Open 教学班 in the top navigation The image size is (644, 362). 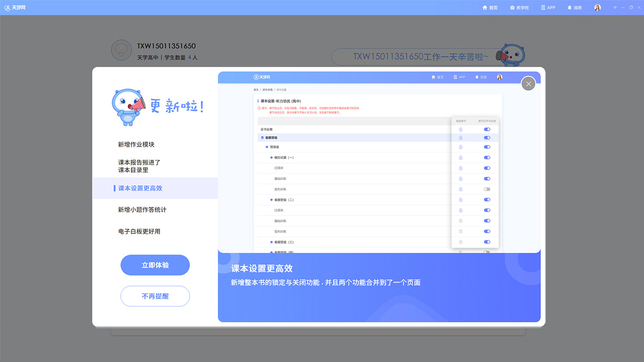tap(520, 7)
